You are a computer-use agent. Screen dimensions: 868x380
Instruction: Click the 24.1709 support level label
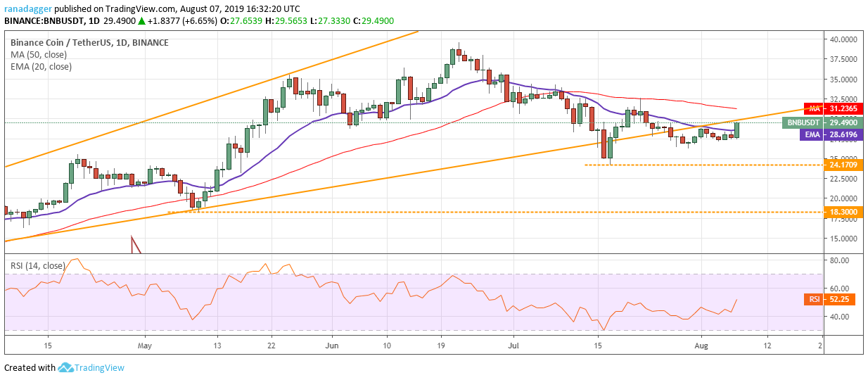click(843, 165)
